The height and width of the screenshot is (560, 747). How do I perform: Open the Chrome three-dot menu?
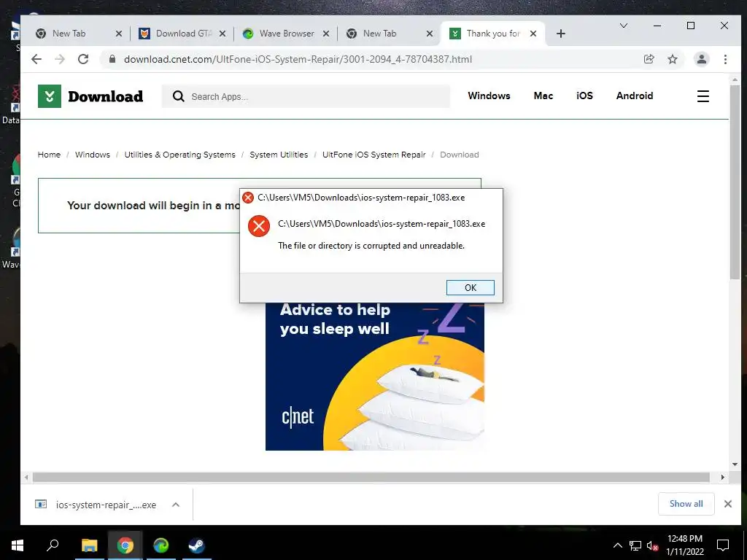725,59
